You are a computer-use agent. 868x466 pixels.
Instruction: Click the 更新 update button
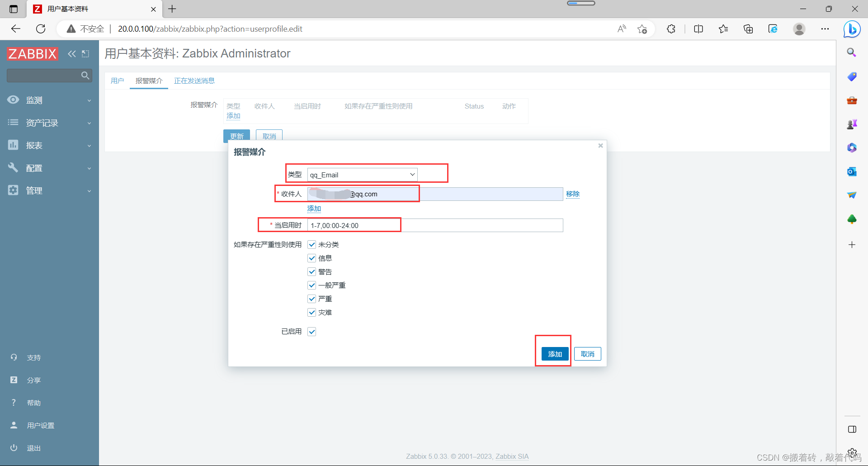coord(236,135)
